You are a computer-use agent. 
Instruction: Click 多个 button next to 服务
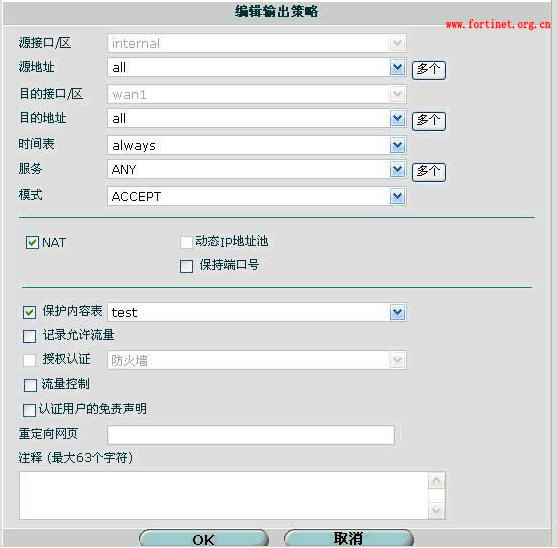(x=428, y=172)
